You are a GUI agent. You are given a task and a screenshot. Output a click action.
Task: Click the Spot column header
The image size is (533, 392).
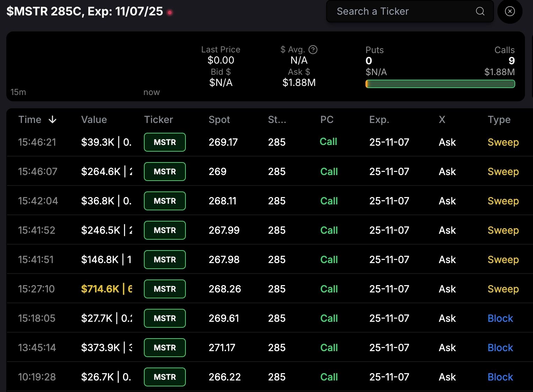[x=219, y=120]
